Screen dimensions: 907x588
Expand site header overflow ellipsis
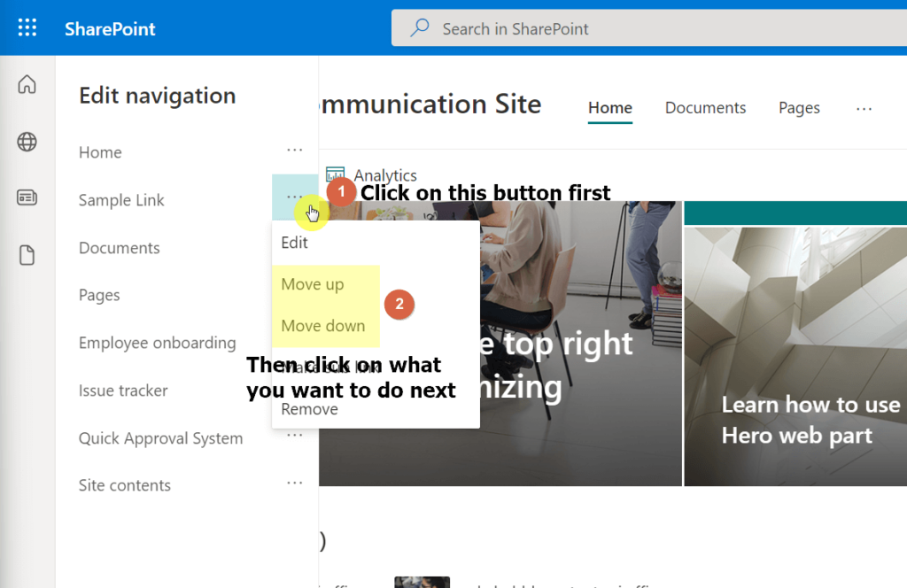[864, 108]
